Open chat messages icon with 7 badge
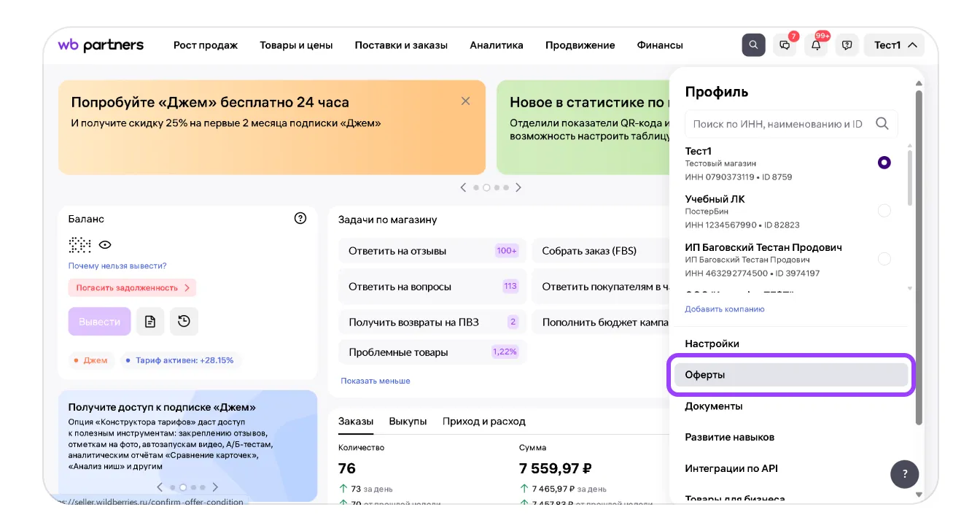The width and height of the screenshot is (980, 531). coord(785,45)
